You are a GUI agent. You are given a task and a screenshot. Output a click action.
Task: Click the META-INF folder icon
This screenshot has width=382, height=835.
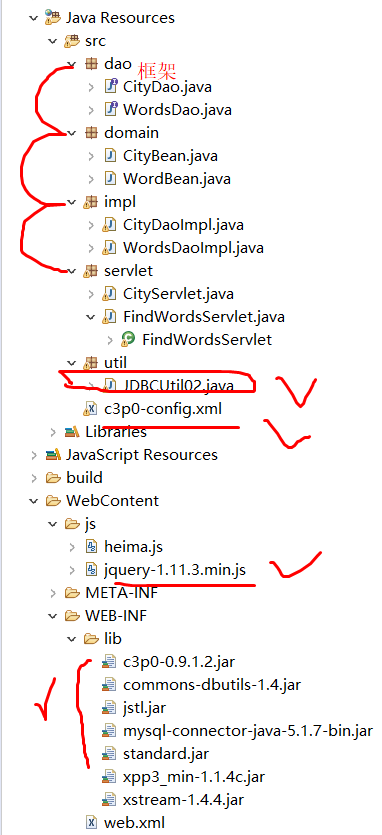(x=72, y=592)
